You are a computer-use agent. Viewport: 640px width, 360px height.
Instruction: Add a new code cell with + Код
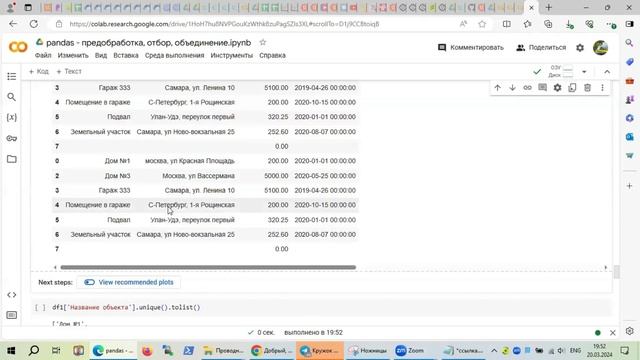(39, 71)
